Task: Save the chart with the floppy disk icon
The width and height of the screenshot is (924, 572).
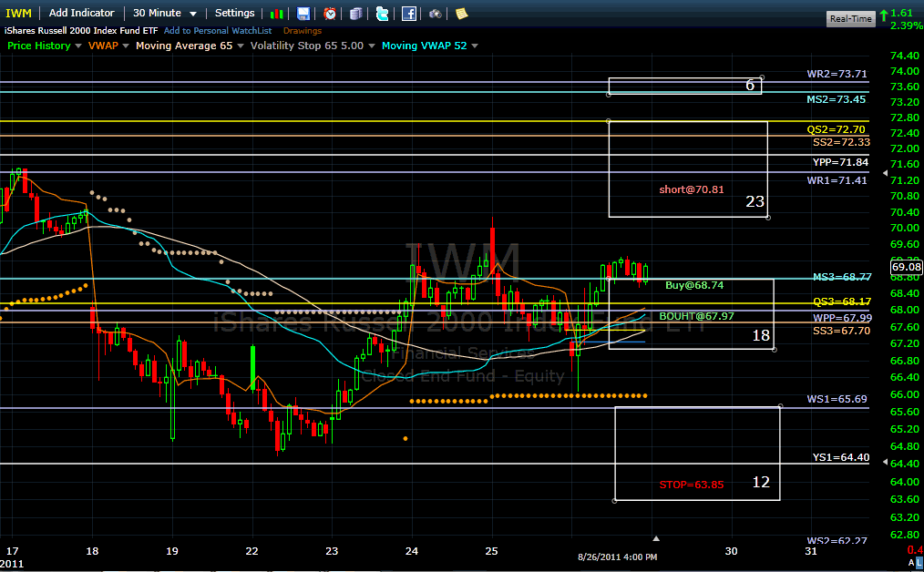Action: click(303, 14)
